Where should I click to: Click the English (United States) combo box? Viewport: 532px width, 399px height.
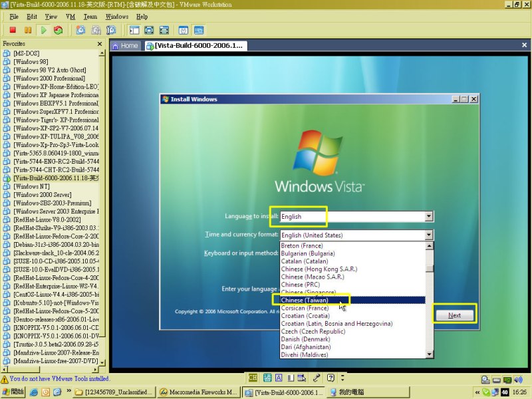(x=356, y=235)
